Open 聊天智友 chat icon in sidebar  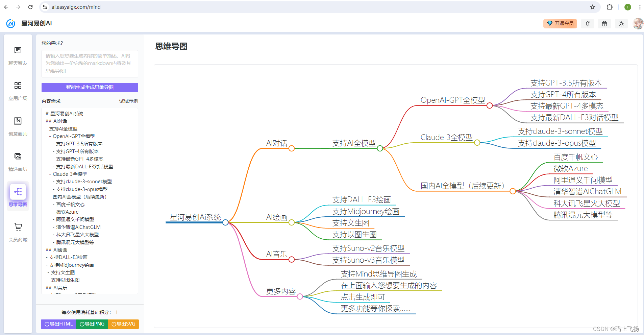(18, 50)
